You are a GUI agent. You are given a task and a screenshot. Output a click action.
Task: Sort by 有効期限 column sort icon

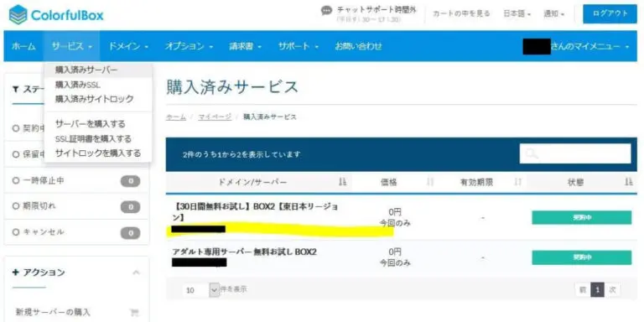(x=518, y=182)
